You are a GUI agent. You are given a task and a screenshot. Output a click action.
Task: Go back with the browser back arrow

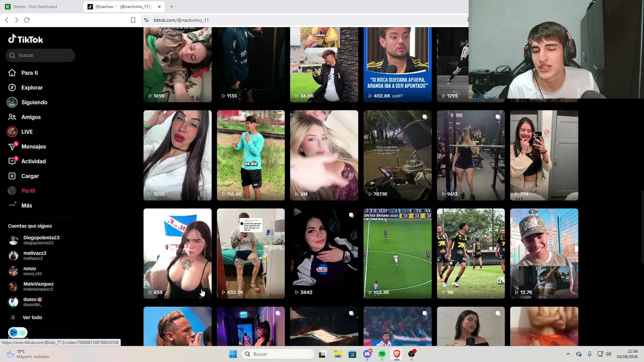(7, 20)
